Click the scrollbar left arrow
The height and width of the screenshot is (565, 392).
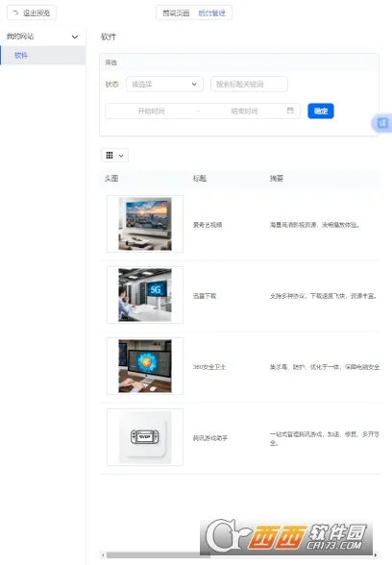103,555
